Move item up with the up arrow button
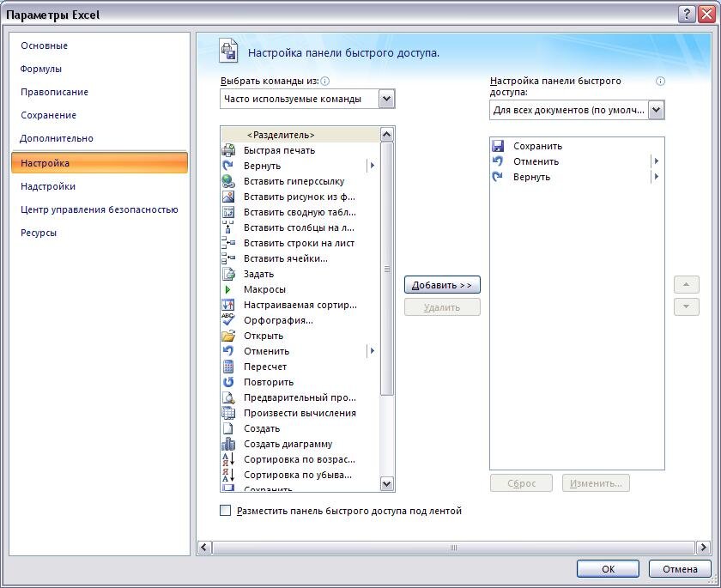721x588 pixels. (x=686, y=285)
